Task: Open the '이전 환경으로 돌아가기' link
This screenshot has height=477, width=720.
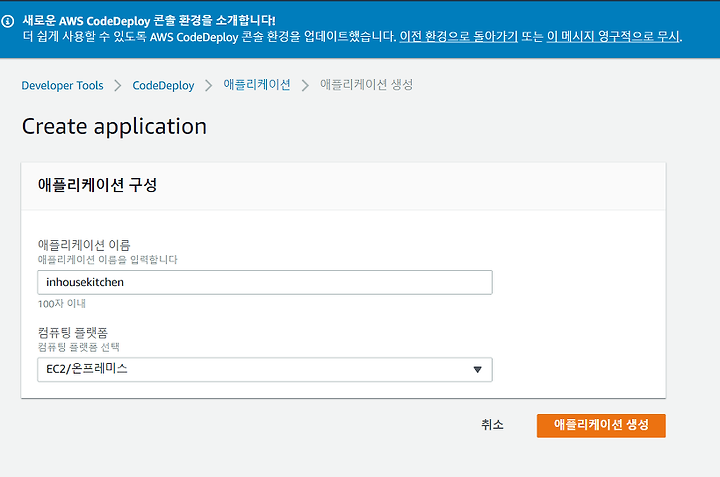Action: (458, 36)
